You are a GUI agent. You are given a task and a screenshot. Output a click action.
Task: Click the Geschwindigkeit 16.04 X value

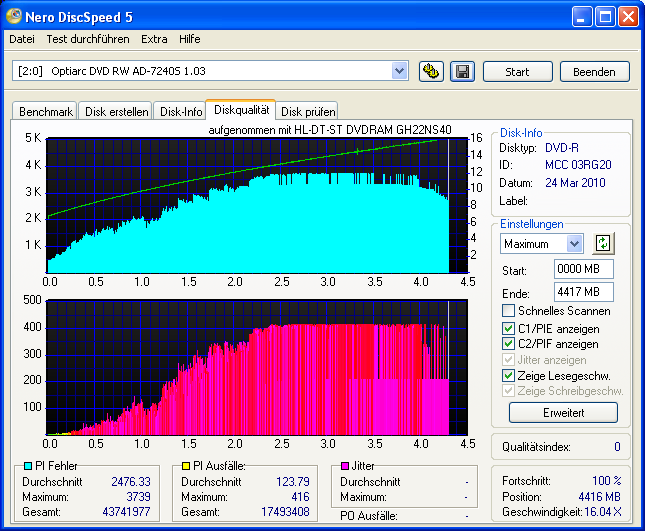click(x=603, y=512)
